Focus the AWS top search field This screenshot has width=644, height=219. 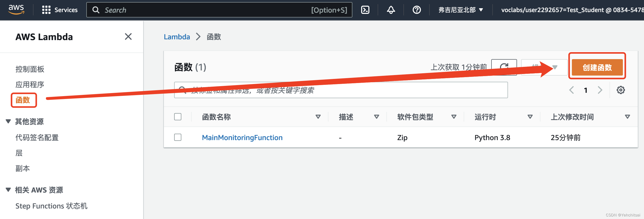pyautogui.click(x=219, y=10)
